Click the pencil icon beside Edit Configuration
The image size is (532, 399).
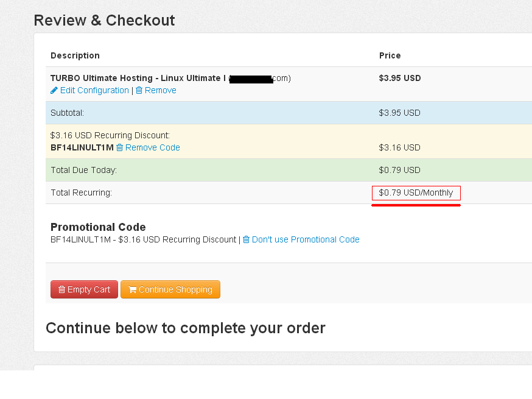[x=54, y=90]
